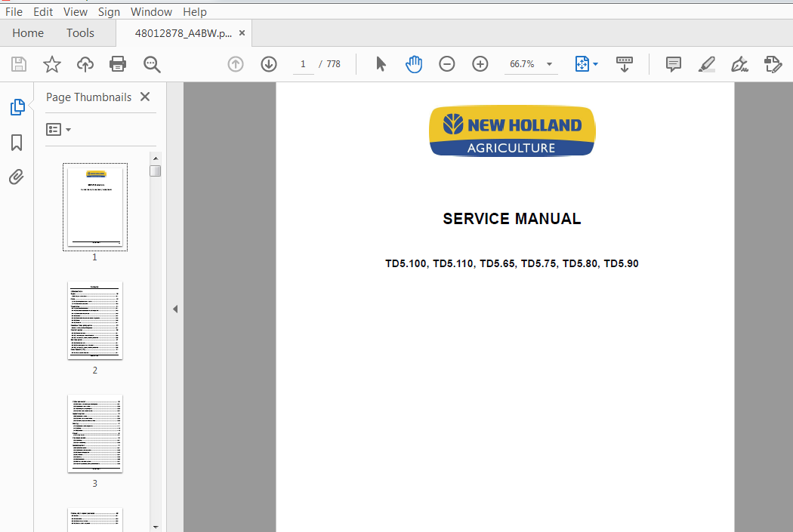Open the Attachments paperclip panel
793x532 pixels.
click(16, 177)
